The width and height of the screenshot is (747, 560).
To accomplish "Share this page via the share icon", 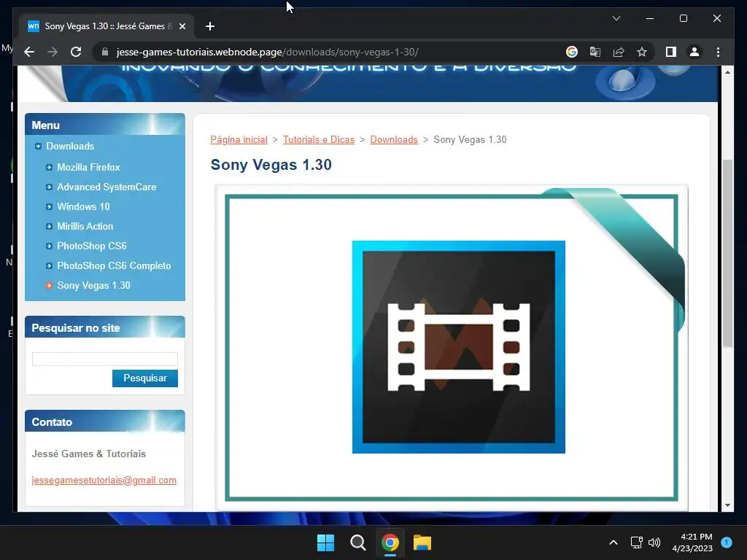I will point(619,52).
